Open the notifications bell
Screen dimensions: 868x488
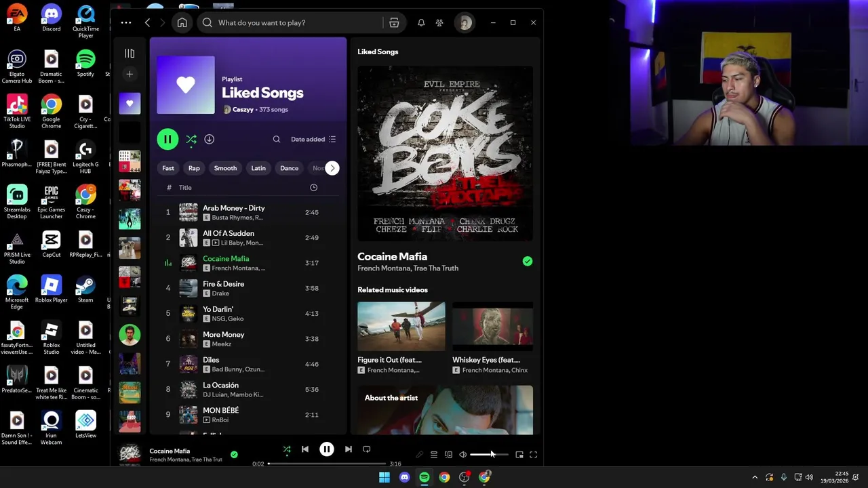421,22
